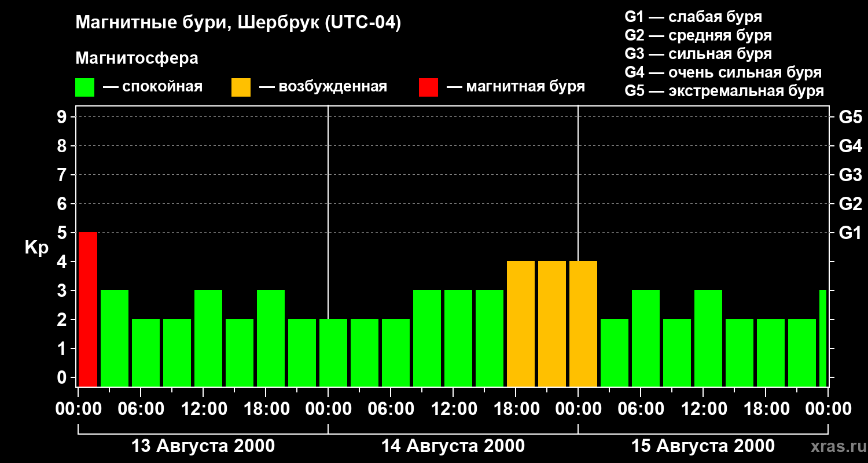868x463 pixels.
Task: Click the '06:00' time label under 13 August
Action: tap(141, 409)
